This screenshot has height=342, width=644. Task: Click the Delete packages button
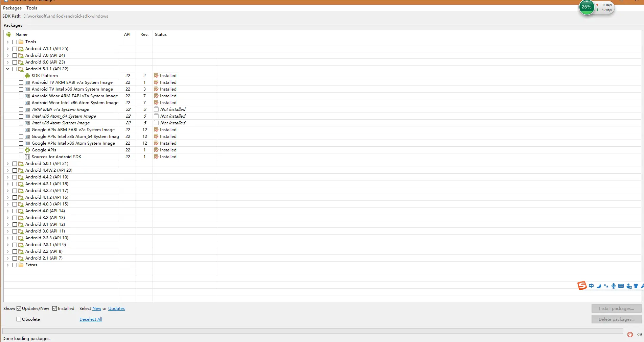click(616, 319)
